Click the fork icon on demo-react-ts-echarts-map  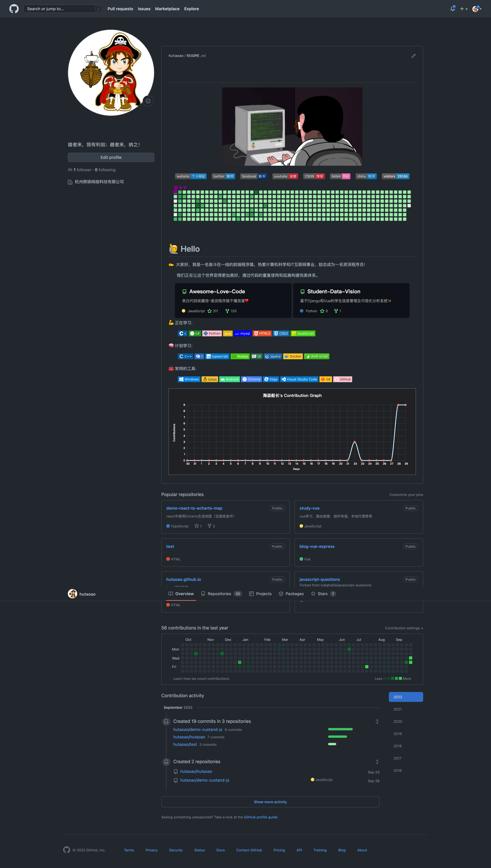[209, 526]
